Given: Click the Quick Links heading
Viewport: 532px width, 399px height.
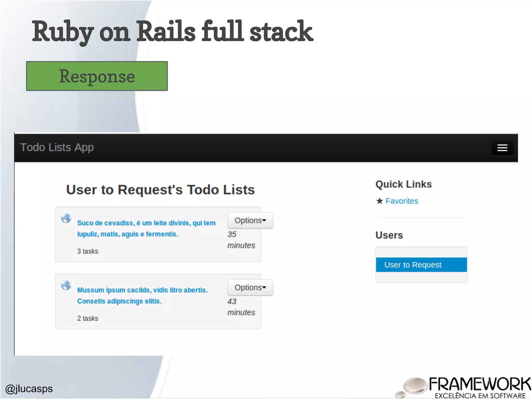Looking at the screenshot, I should coord(403,184).
